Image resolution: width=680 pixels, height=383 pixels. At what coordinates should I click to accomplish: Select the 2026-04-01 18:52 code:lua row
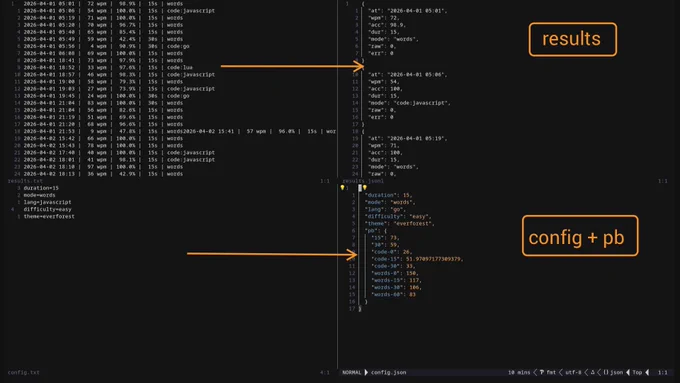108,67
